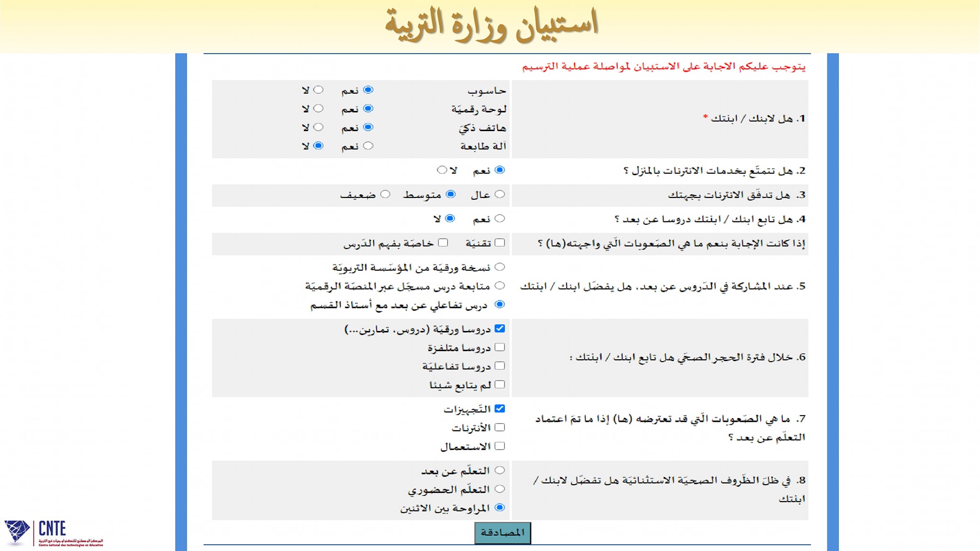Check the خاصّة بفهم الدّرس checkbox
The image size is (980, 551).
[x=444, y=242]
